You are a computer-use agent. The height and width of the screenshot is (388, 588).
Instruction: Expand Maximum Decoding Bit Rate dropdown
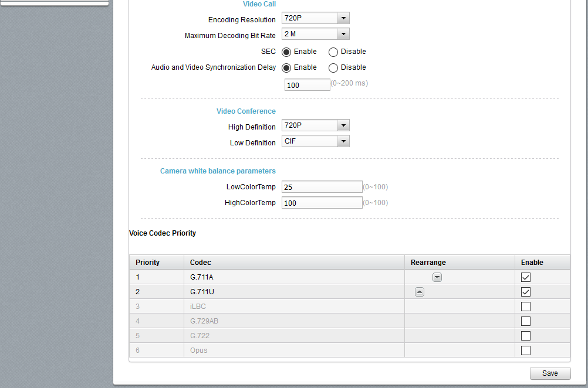pos(315,35)
